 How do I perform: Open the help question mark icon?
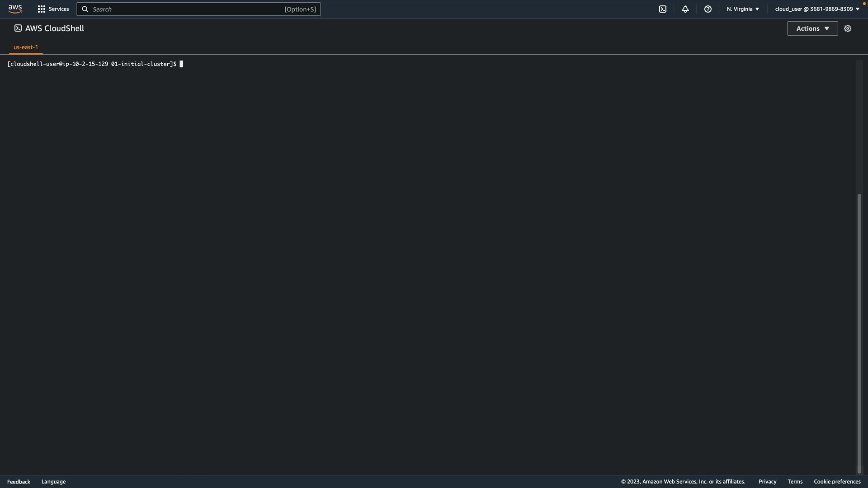tap(708, 9)
